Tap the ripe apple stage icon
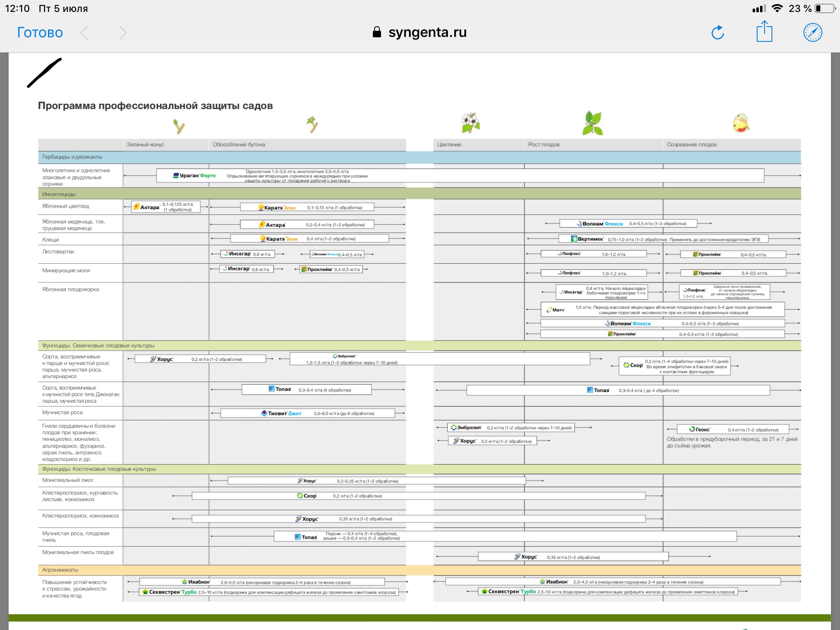Image resolution: width=840 pixels, height=630 pixels. 741,123
